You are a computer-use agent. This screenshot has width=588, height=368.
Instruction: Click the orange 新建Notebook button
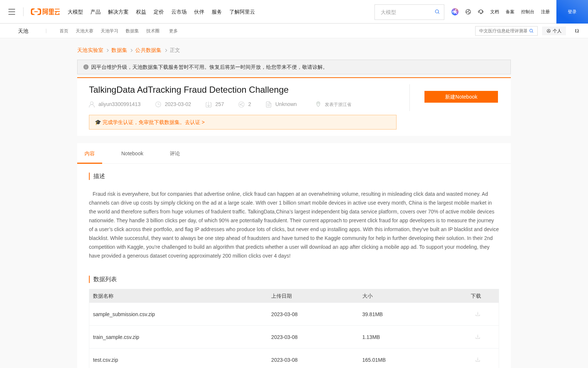461,97
